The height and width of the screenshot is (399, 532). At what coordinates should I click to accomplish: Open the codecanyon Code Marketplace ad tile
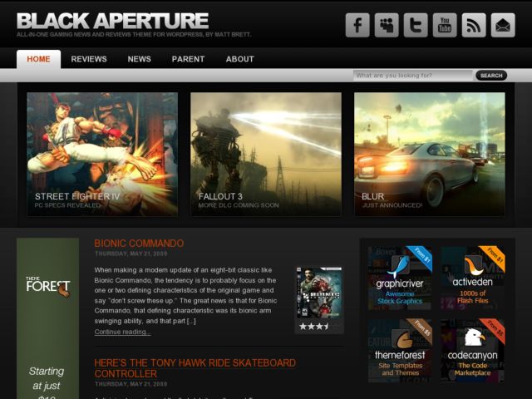pyautogui.click(x=473, y=351)
